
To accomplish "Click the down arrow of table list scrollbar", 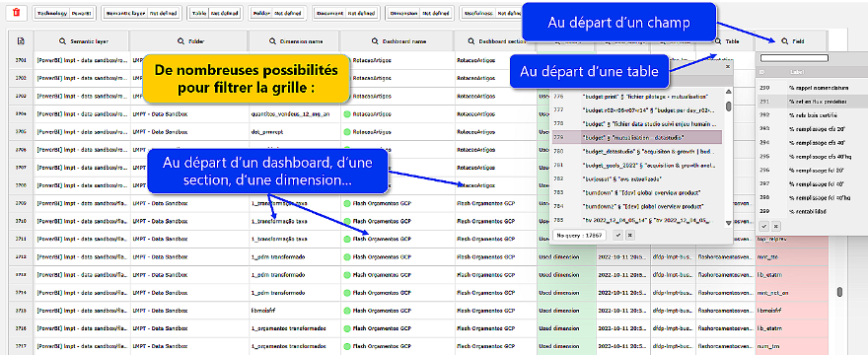I will click(729, 222).
